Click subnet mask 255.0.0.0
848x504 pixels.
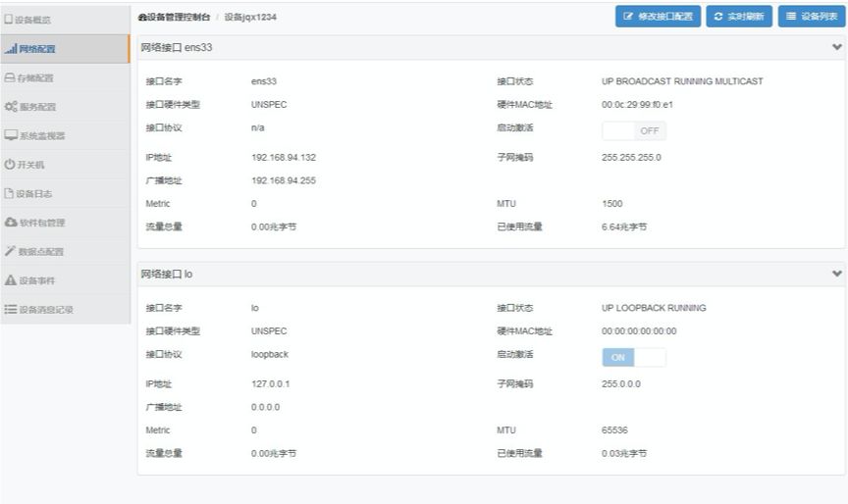(x=621, y=383)
